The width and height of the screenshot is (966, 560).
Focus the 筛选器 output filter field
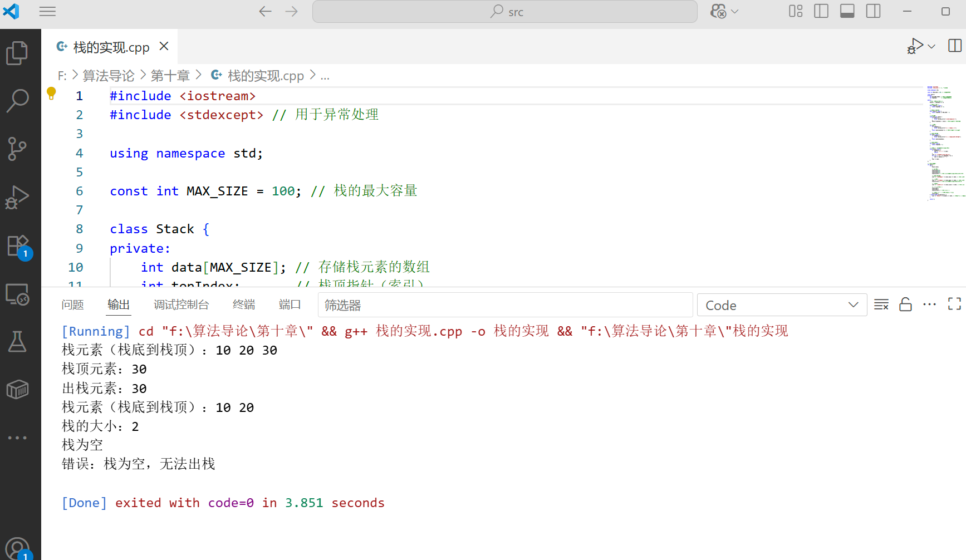(x=505, y=305)
